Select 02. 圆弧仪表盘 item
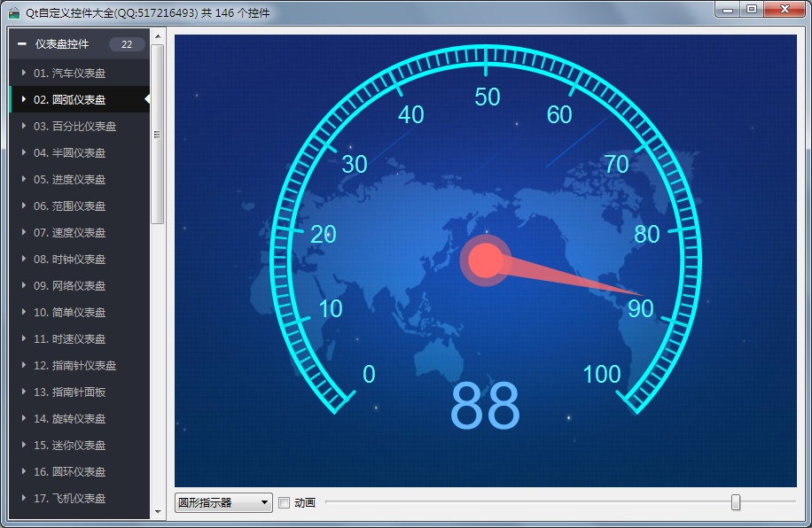This screenshot has width=812, height=528. click(x=79, y=99)
